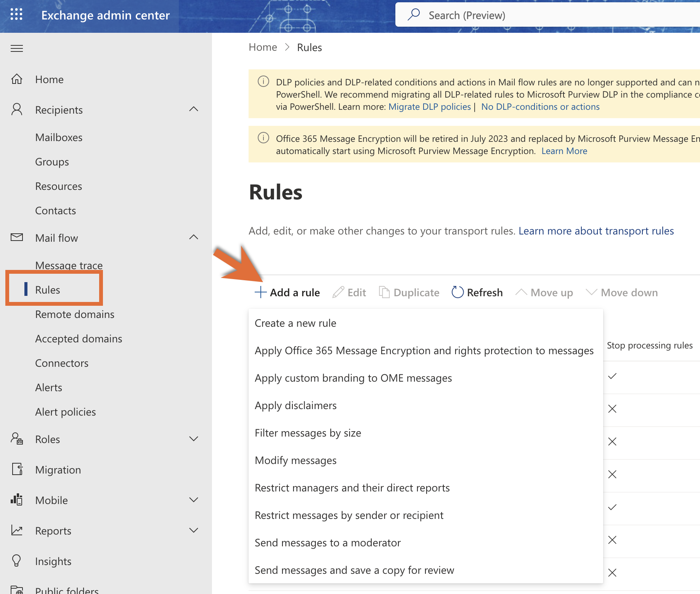Open the app launcher waffle icon
The height and width of the screenshot is (594, 700).
click(16, 14)
